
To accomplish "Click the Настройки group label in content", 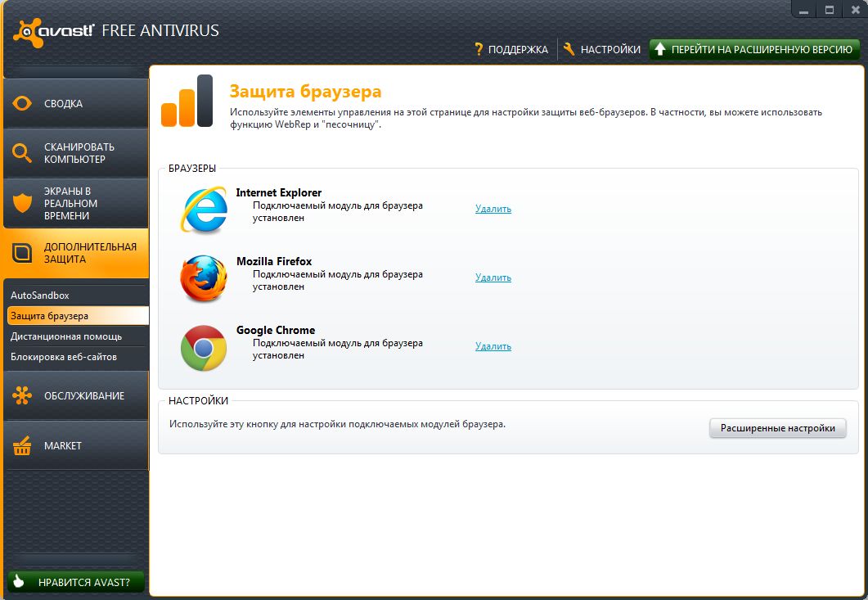I will [x=198, y=400].
